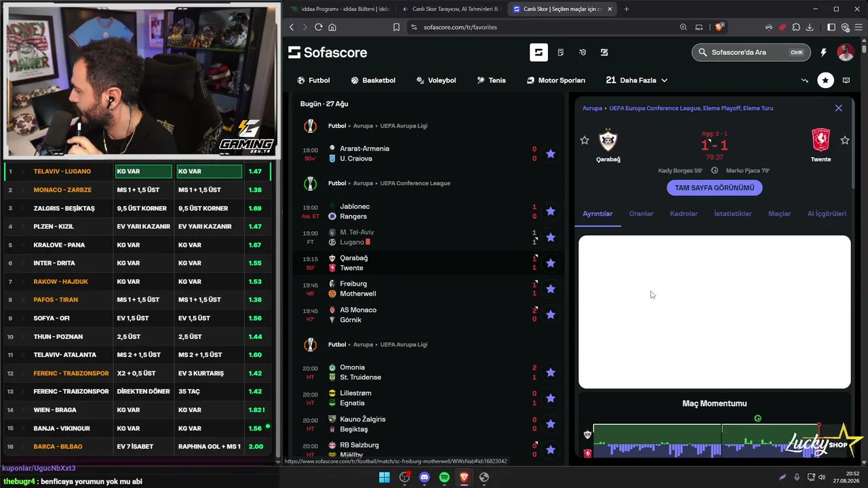This screenshot has width=868, height=488.
Task: Unfavorite the Jablonec vs Rangers match
Action: [551, 211]
